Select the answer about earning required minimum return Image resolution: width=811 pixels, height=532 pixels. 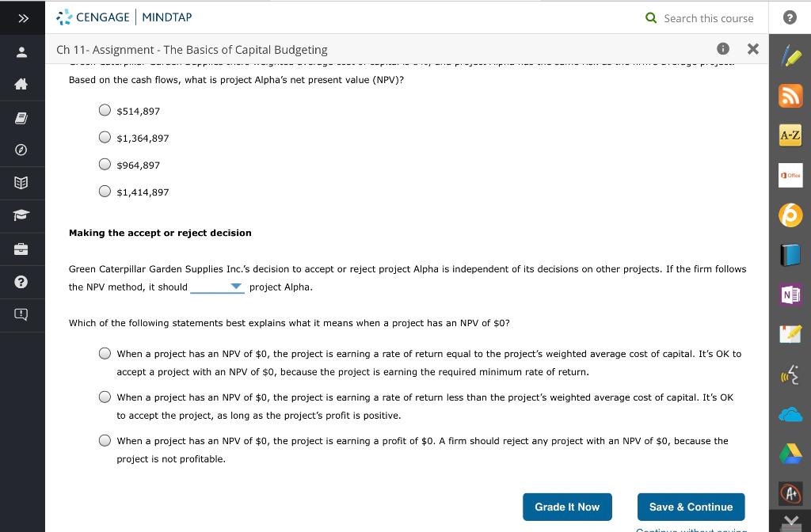(104, 354)
